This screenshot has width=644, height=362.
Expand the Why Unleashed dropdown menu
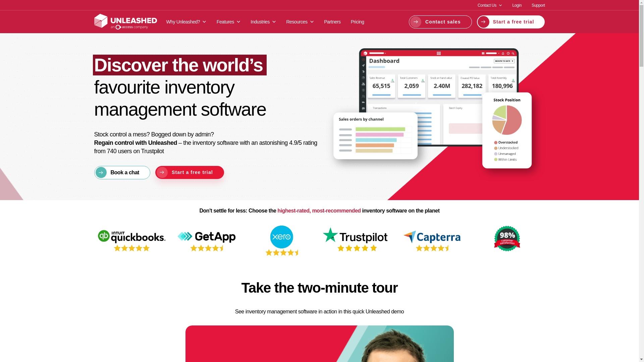click(x=186, y=21)
